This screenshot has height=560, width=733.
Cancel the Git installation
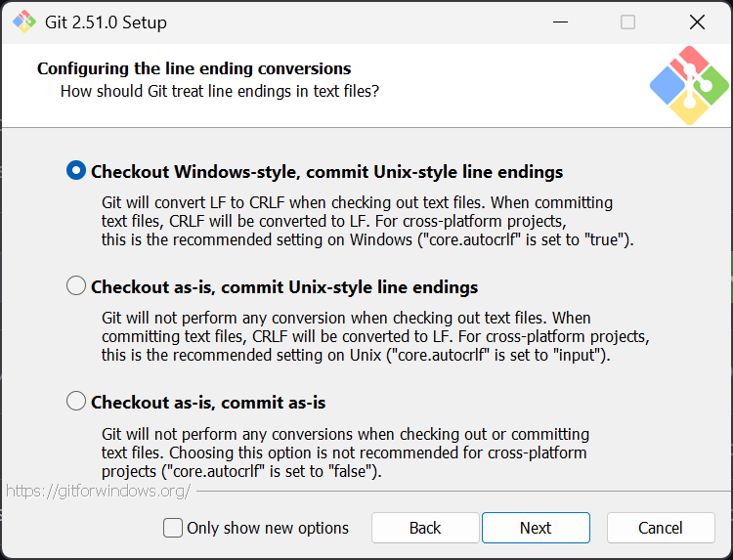point(660,528)
